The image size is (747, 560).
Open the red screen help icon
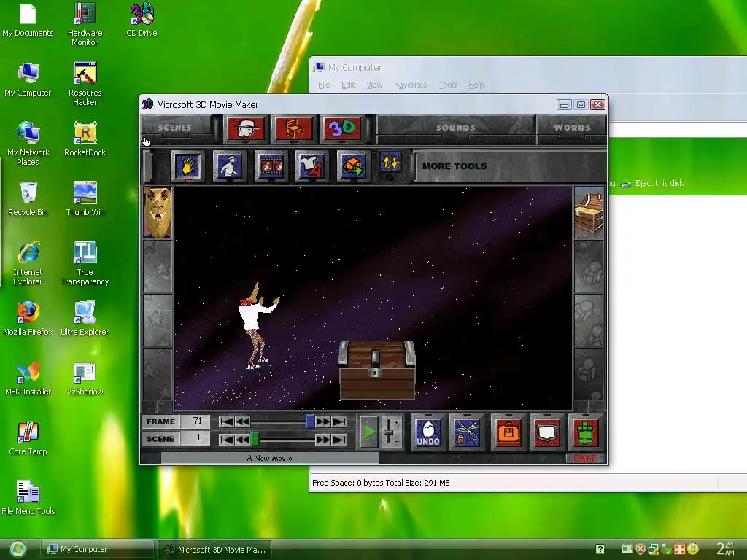pos(547,432)
